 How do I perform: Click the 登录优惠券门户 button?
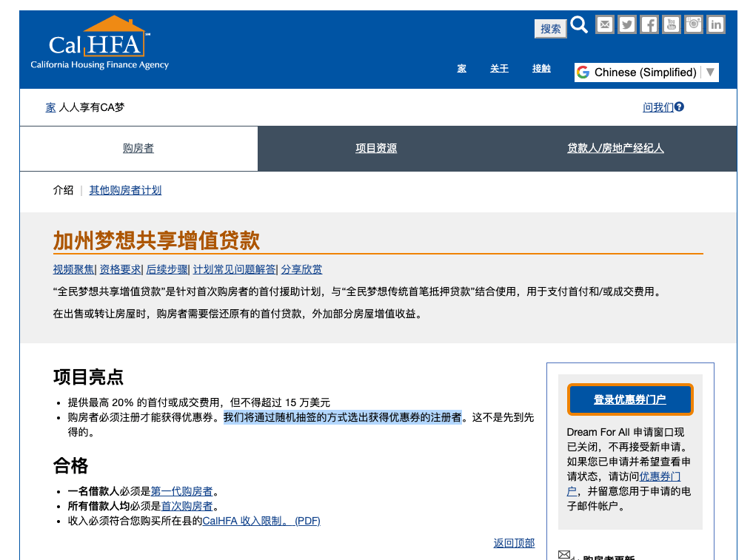pyautogui.click(x=630, y=399)
